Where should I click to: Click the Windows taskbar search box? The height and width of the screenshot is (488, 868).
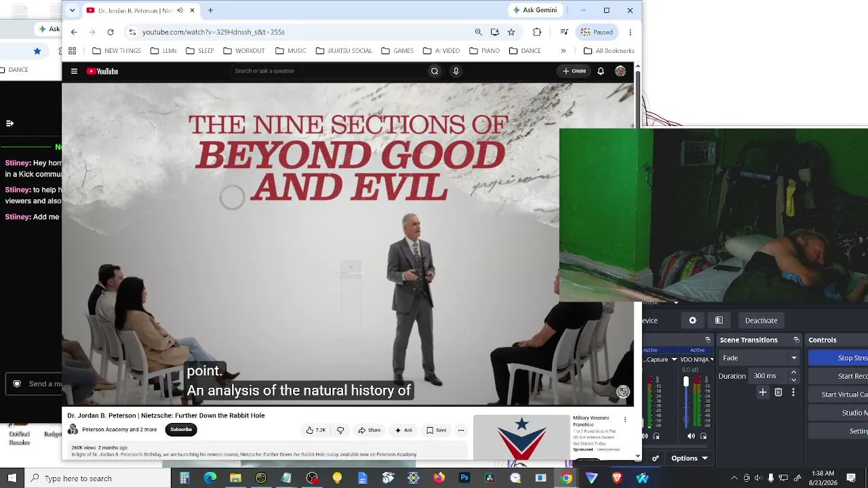click(x=96, y=479)
